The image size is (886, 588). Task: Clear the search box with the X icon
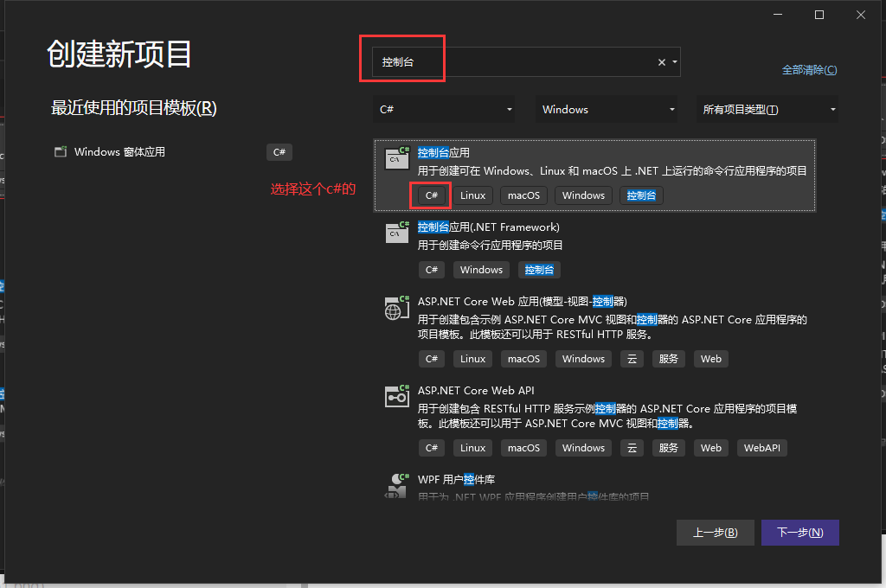point(662,62)
